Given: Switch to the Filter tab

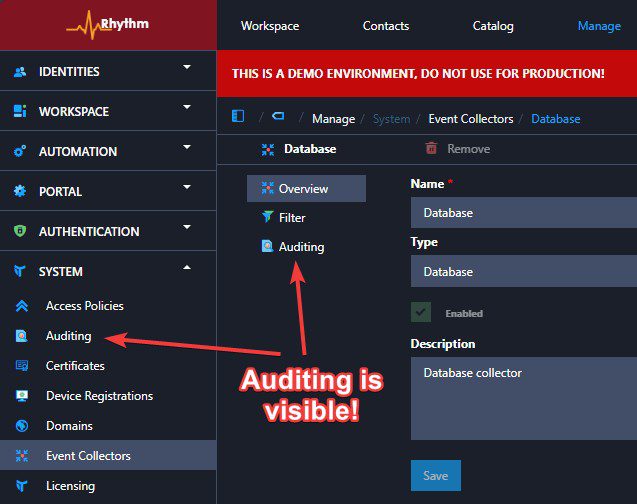Looking at the screenshot, I should click(x=292, y=217).
